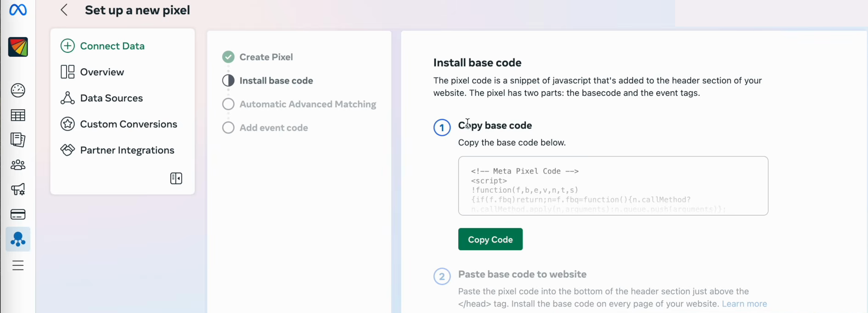Click the half-filled Install base code icon
Viewport: 868px width, 313px height.
pos(228,81)
